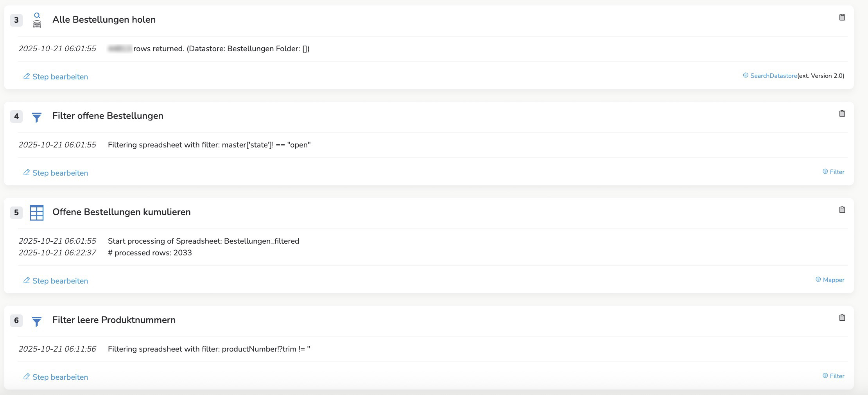
Task: Edit step Alle Bestellungen holen
Action: pos(56,77)
